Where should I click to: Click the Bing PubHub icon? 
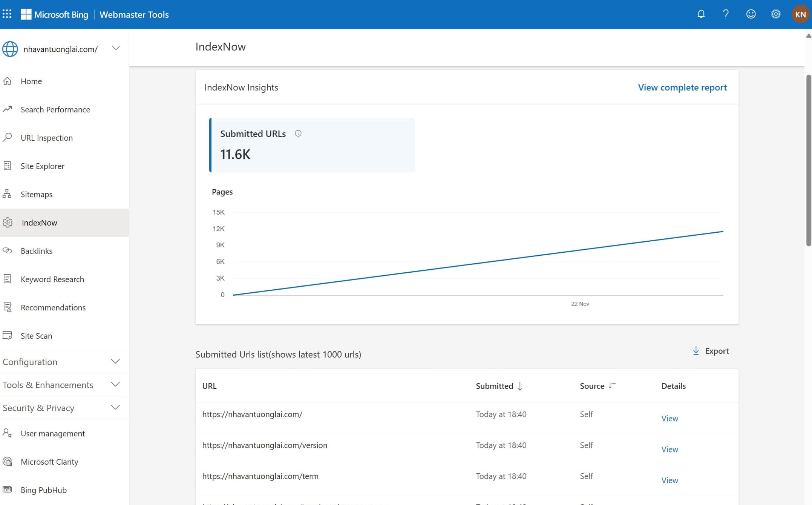[7, 490]
